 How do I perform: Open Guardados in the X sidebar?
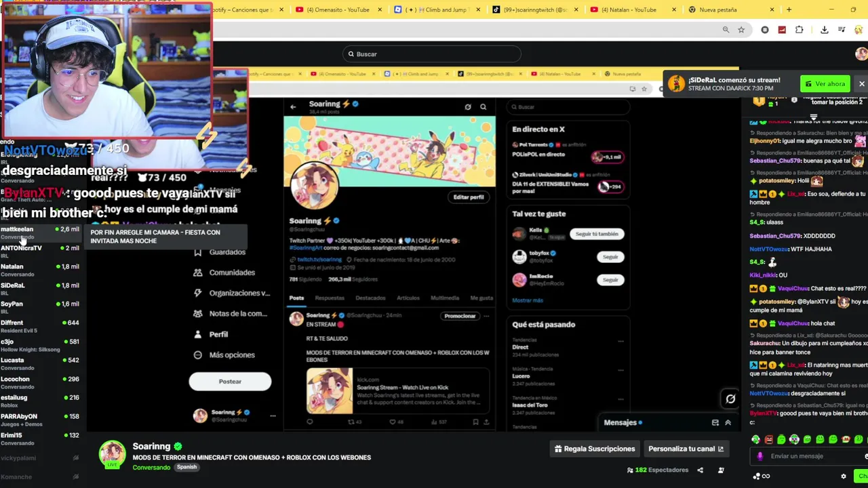pos(220,252)
